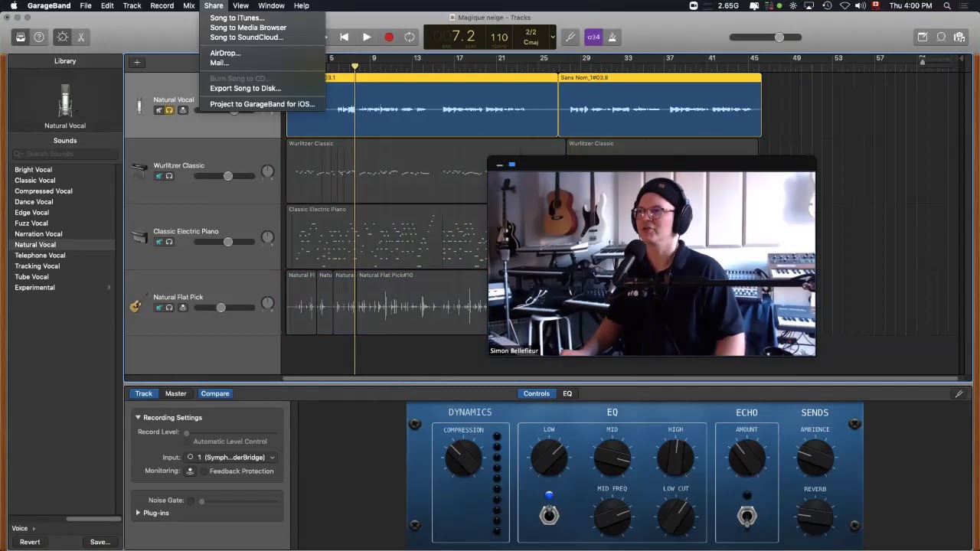Select the Natural Flat Pick guitar icon
The height and width of the screenshot is (551, 980).
pos(136,305)
